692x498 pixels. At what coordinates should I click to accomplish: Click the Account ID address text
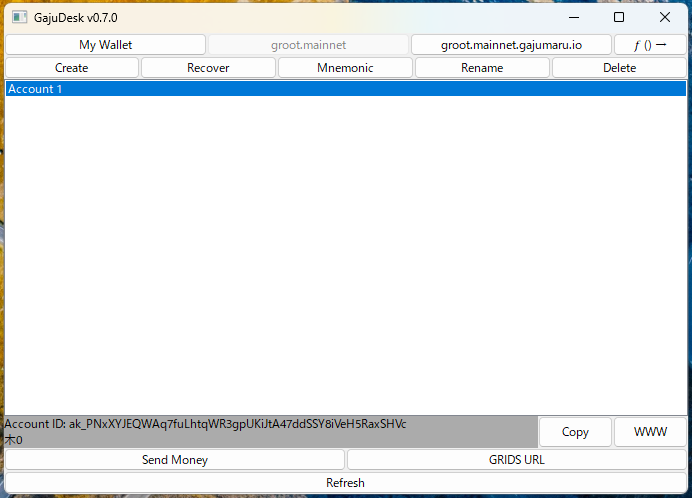coord(205,424)
